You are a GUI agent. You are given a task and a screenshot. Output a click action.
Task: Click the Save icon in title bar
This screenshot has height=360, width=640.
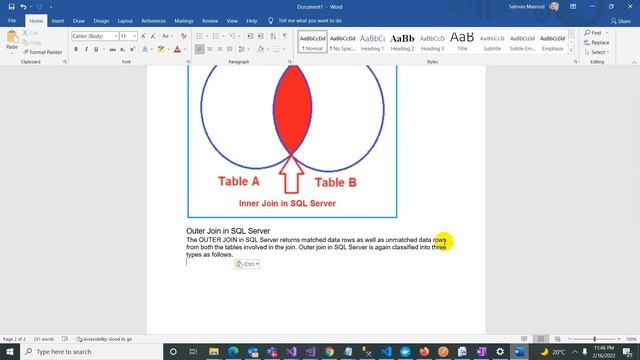[x=11, y=7]
